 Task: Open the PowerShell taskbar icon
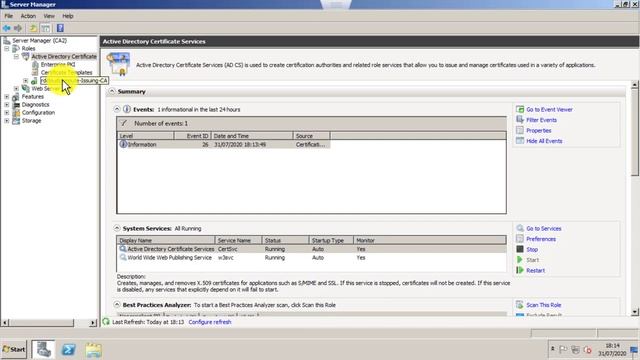[x=68, y=350]
